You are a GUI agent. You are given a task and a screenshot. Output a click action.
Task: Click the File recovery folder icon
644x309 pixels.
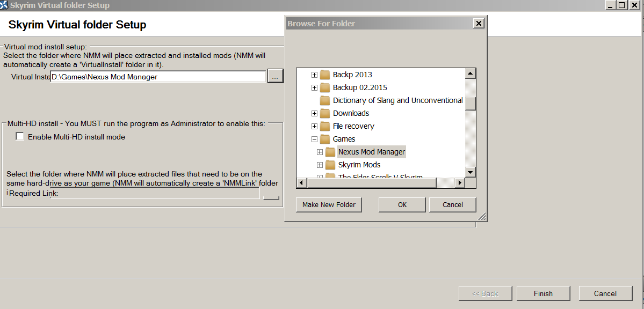click(x=325, y=126)
